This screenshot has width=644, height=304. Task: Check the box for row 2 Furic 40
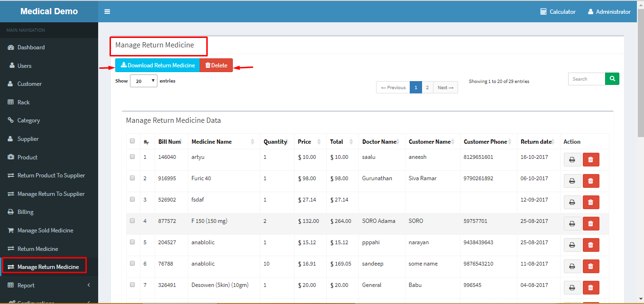tap(132, 178)
